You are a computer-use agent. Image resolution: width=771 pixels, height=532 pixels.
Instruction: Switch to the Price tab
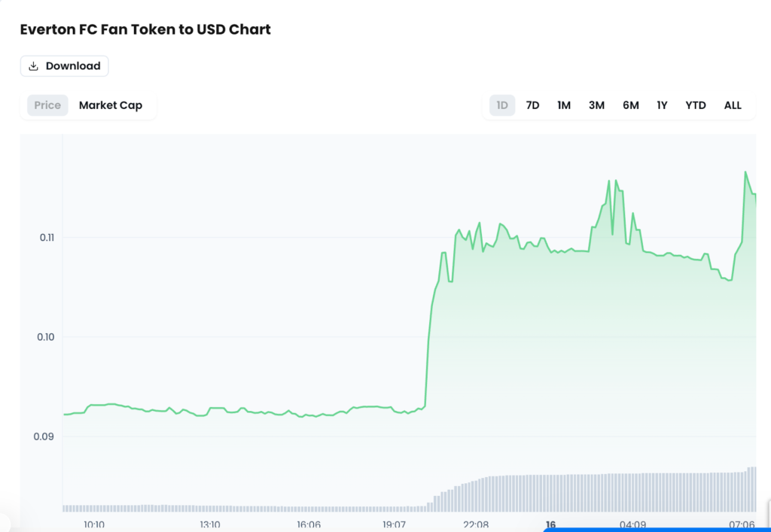click(47, 105)
